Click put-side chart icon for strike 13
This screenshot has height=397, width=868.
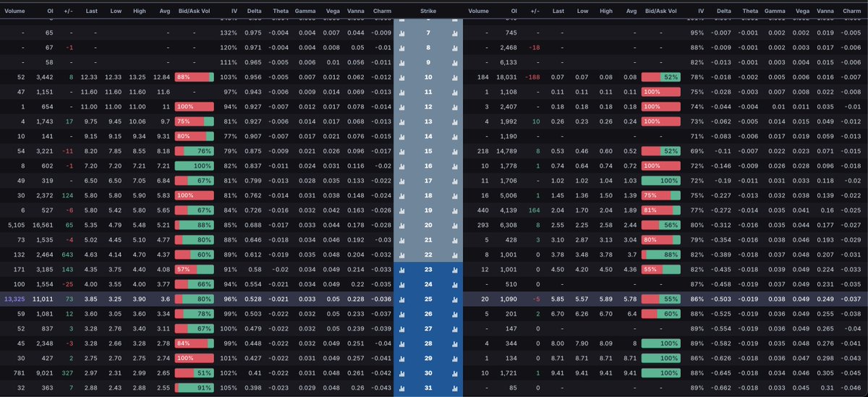(x=455, y=121)
